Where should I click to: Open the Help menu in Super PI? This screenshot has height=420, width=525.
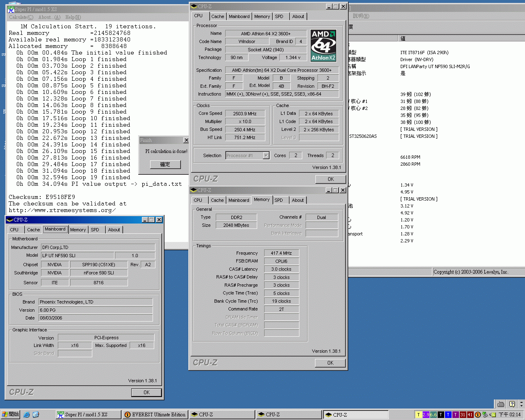point(73,17)
